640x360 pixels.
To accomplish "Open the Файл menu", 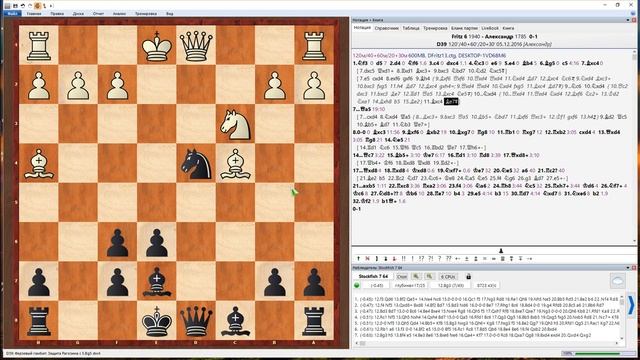I will point(12,13).
